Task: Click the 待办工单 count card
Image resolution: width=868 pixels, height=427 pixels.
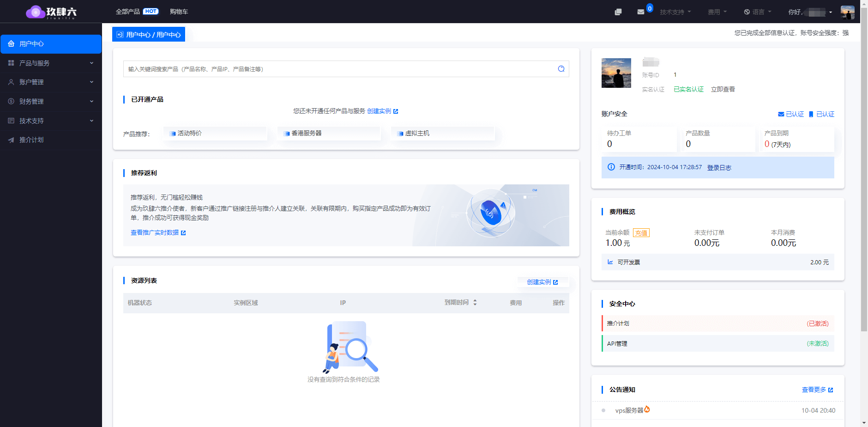Action: coord(639,139)
